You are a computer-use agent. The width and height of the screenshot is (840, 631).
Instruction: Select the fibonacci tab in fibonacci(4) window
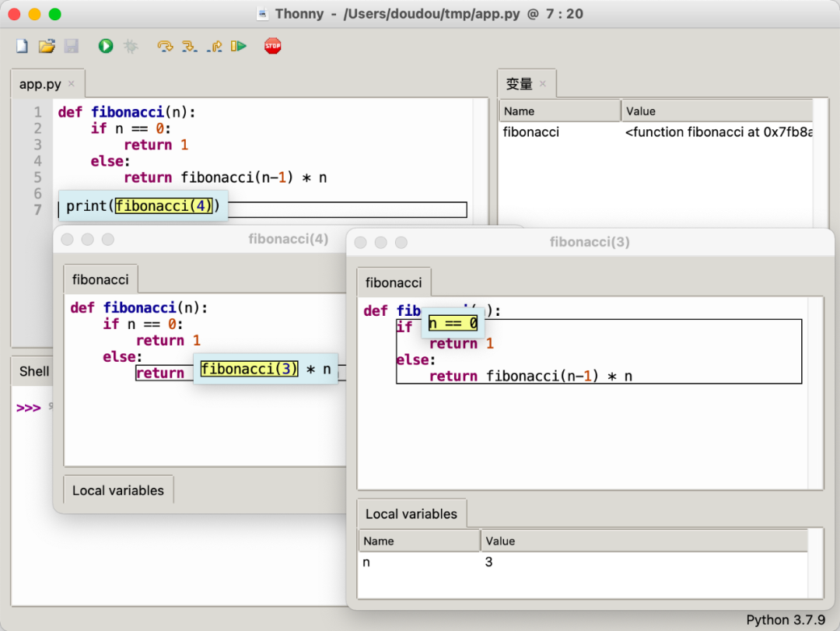click(100, 279)
